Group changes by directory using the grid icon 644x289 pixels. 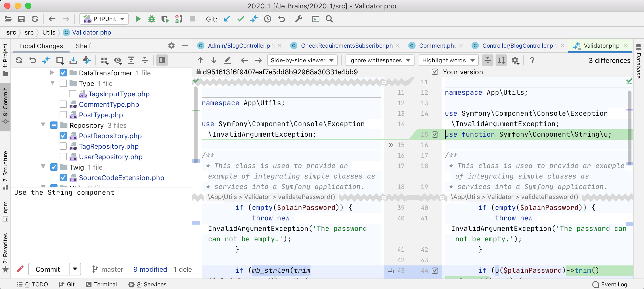(x=105, y=60)
